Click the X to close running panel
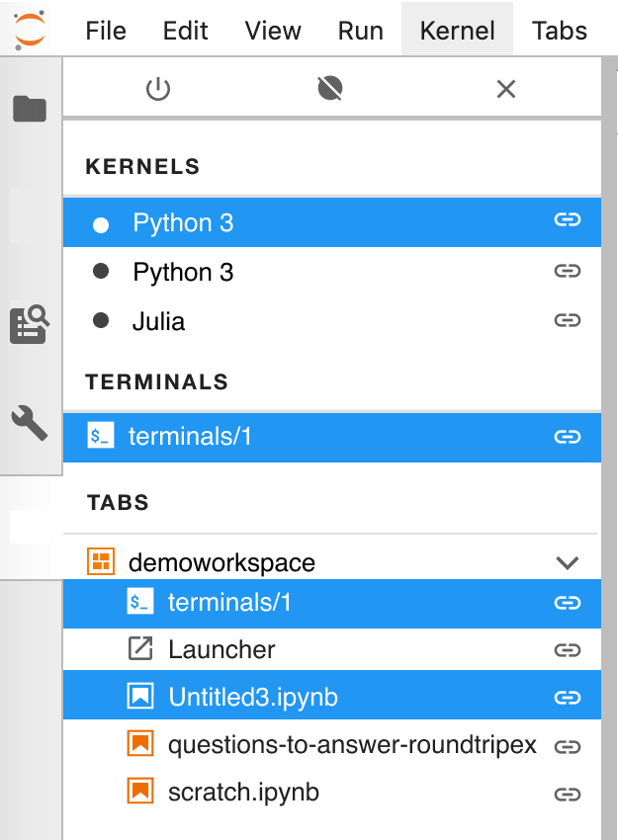The height and width of the screenshot is (840, 618). (505, 88)
